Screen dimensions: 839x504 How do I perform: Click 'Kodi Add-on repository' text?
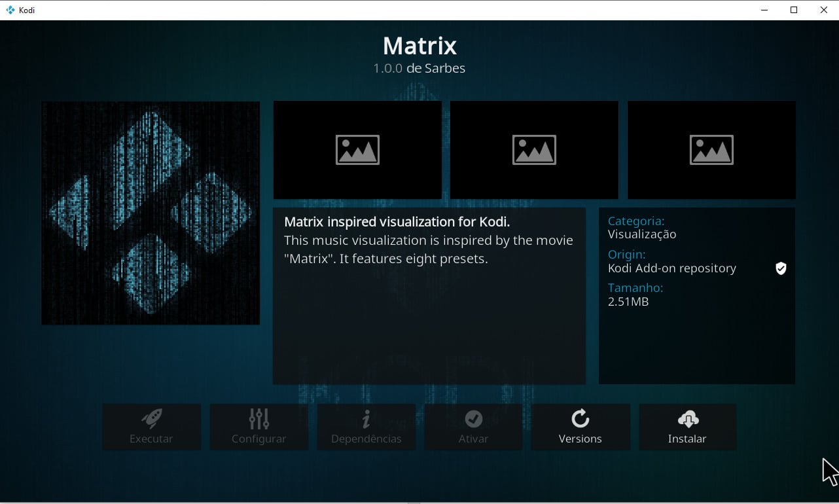pos(672,268)
